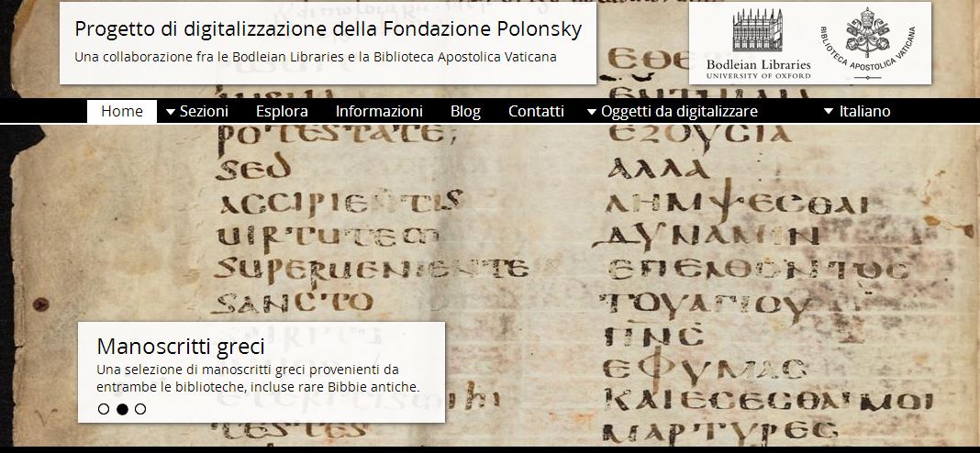Click the triangle arrow beside Italiano
The image size is (980, 453).
point(830,112)
